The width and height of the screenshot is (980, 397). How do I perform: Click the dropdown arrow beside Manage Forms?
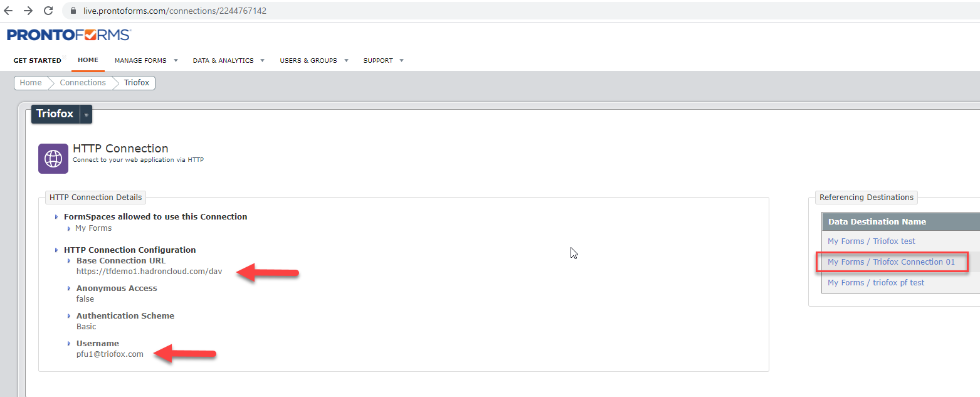[x=176, y=61]
